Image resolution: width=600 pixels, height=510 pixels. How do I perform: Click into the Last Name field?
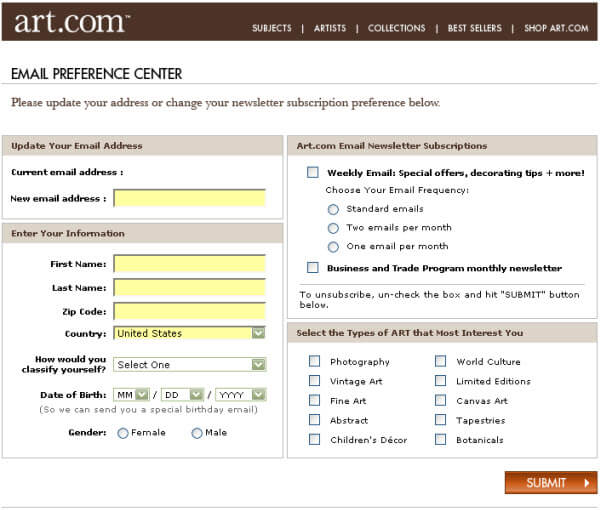point(190,287)
